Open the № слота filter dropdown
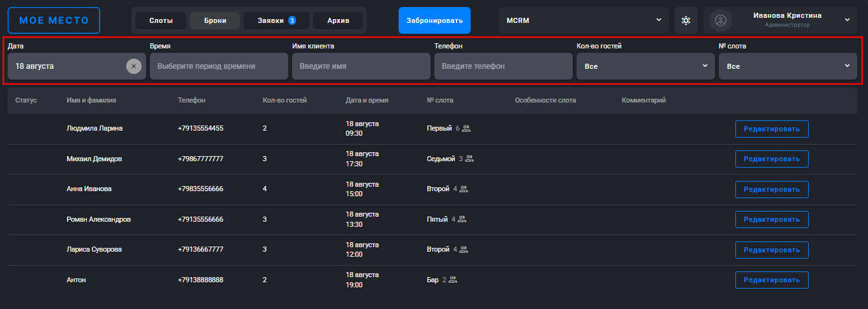 [788, 66]
